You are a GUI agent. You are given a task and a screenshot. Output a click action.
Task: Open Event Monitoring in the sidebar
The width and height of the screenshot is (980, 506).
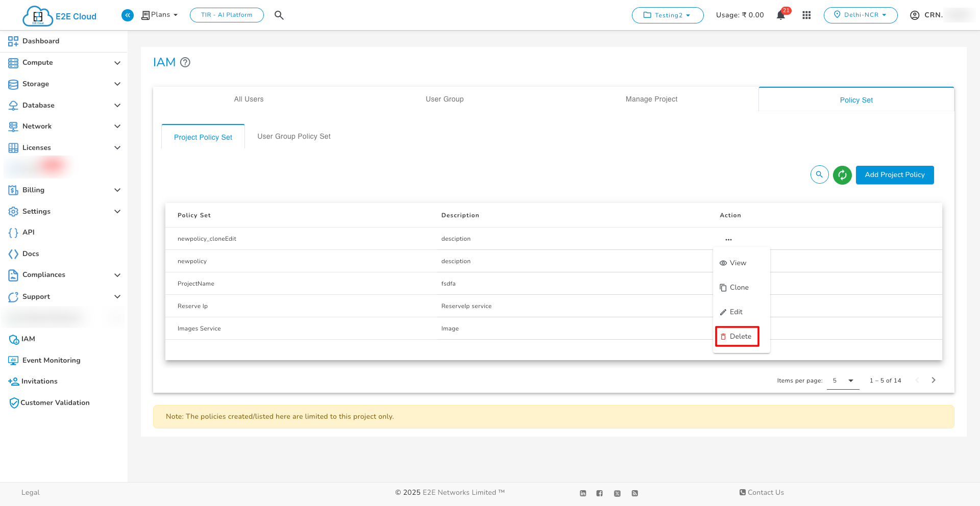pyautogui.click(x=51, y=361)
